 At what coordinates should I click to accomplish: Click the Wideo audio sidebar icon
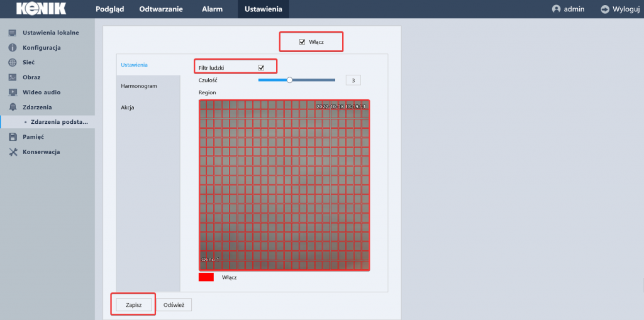(x=12, y=92)
